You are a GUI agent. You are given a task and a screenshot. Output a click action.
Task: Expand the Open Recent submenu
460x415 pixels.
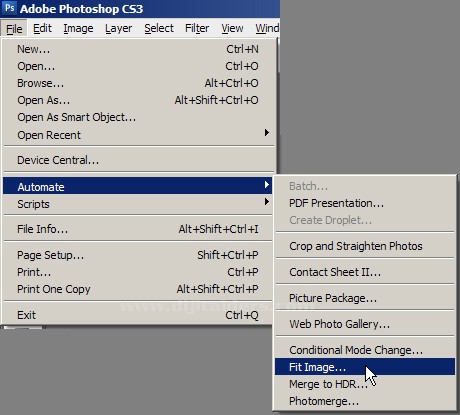pos(138,135)
